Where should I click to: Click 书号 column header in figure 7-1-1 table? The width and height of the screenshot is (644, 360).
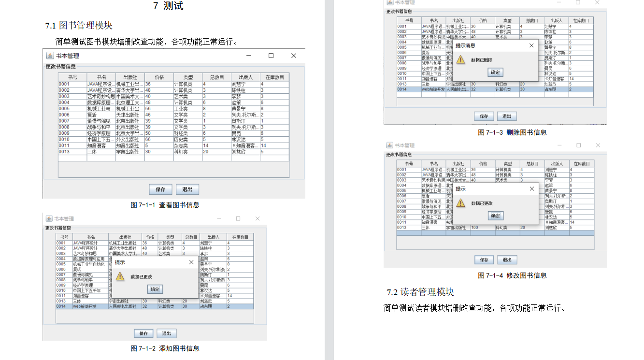pyautogui.click(x=72, y=77)
